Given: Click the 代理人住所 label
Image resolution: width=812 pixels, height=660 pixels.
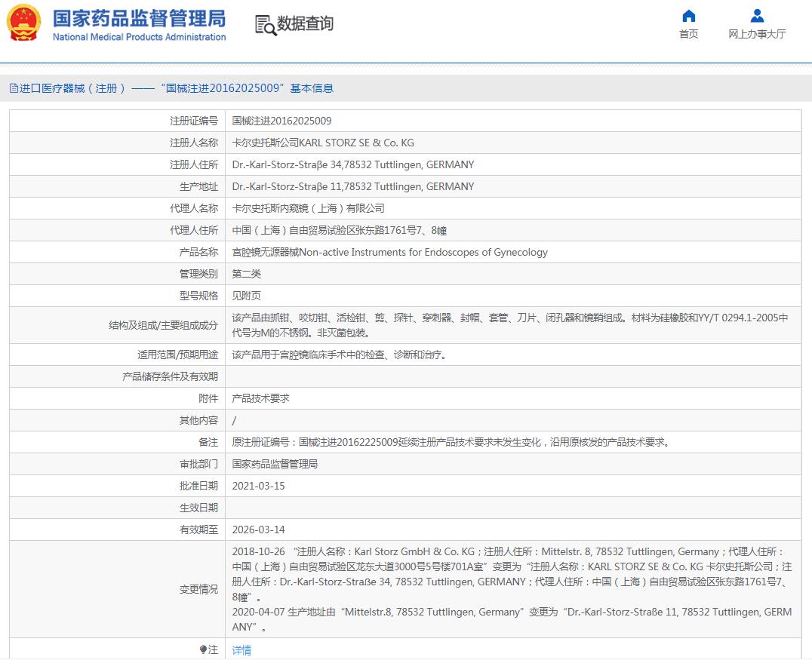Looking at the screenshot, I should click(194, 230).
